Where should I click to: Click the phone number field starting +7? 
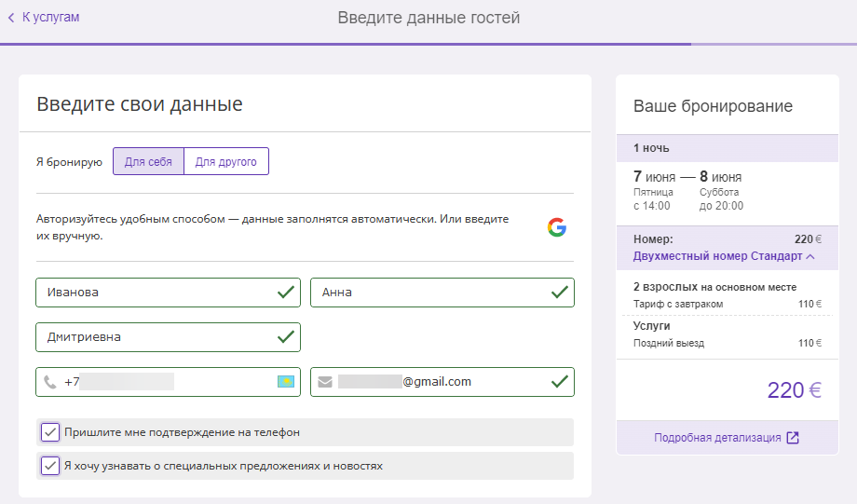click(x=169, y=382)
